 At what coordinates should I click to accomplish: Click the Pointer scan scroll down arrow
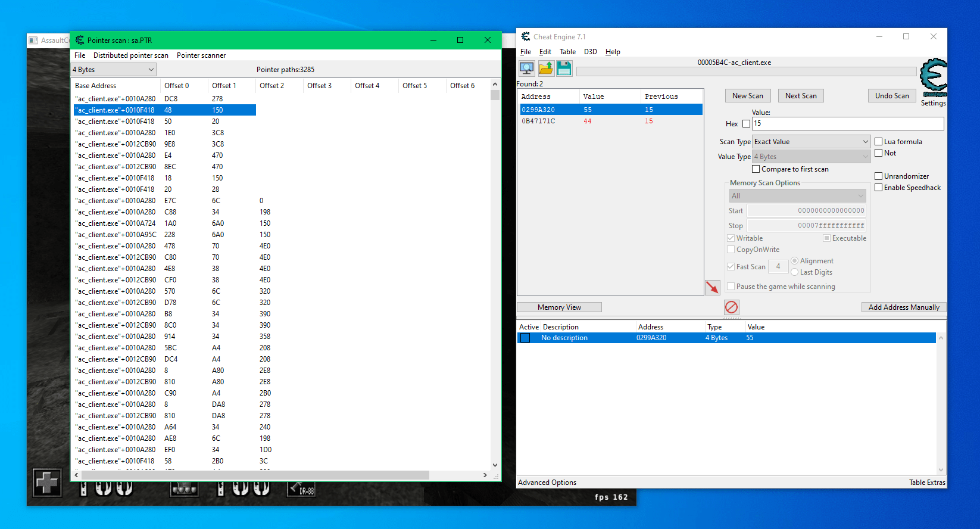495,465
